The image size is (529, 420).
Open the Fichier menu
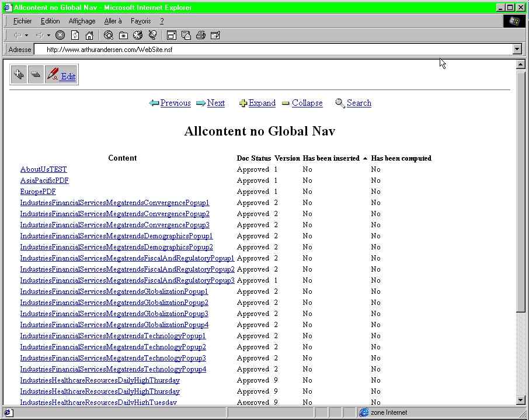23,21
